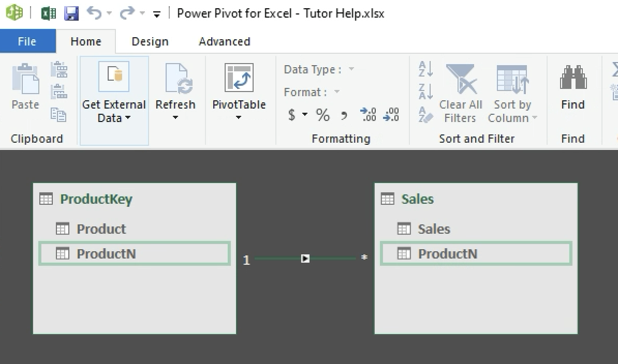Expand currency format dropdown arrow

pos(305,114)
